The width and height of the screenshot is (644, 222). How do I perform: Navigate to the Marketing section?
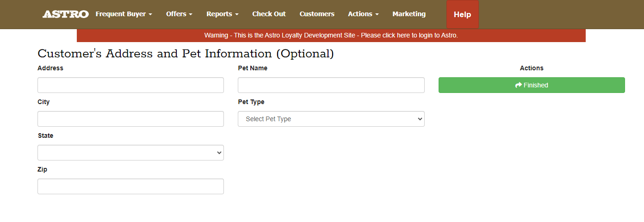409,14
